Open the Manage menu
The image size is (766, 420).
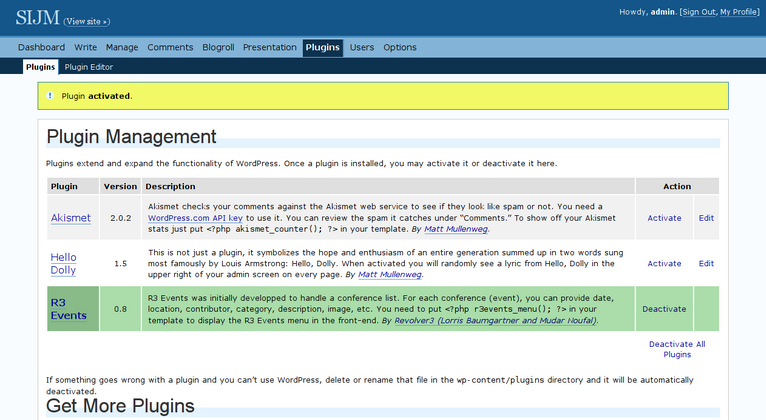[122, 47]
